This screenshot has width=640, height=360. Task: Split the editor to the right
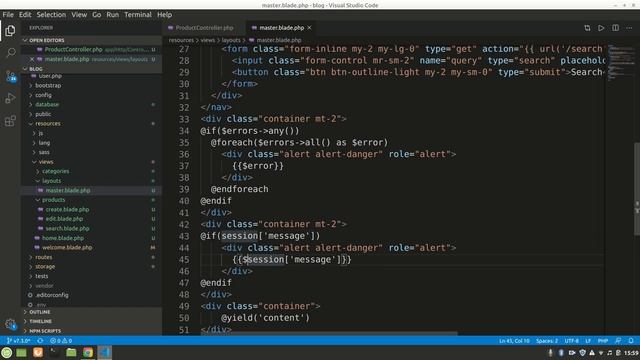coord(615,28)
